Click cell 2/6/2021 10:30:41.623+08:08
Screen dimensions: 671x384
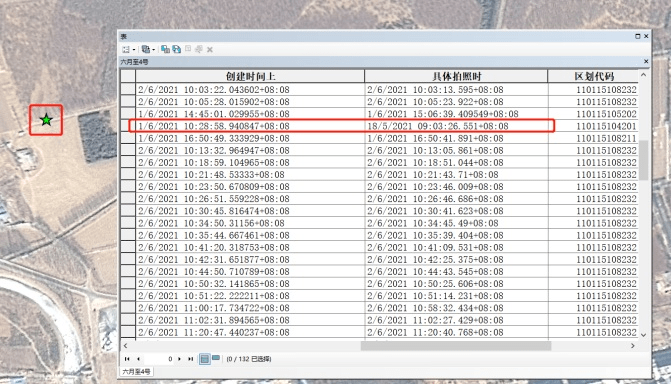tap(456, 211)
